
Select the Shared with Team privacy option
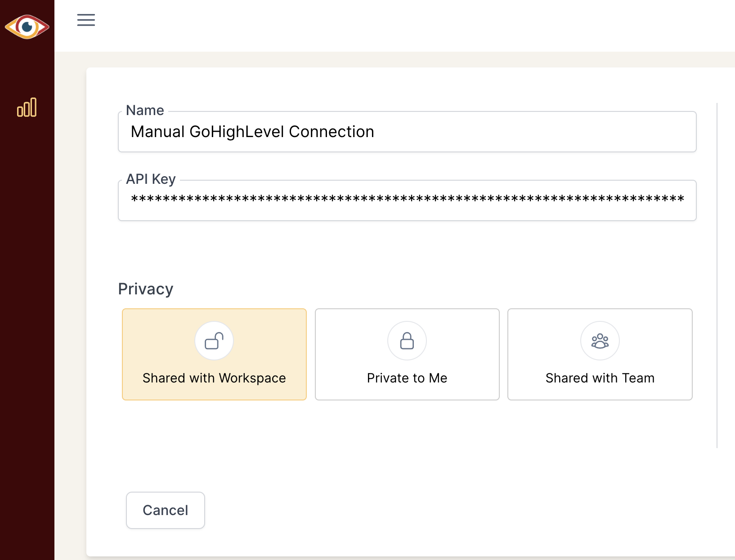pos(600,355)
